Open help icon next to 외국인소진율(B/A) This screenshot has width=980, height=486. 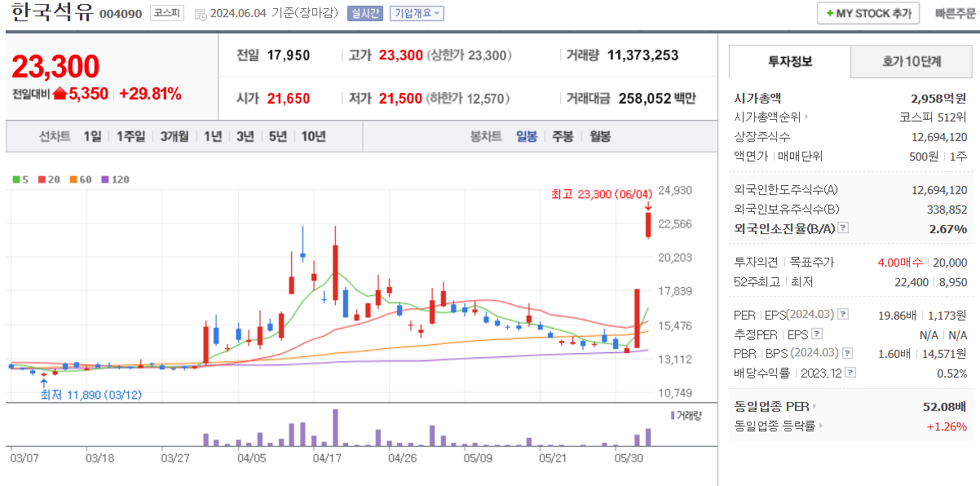click(843, 229)
